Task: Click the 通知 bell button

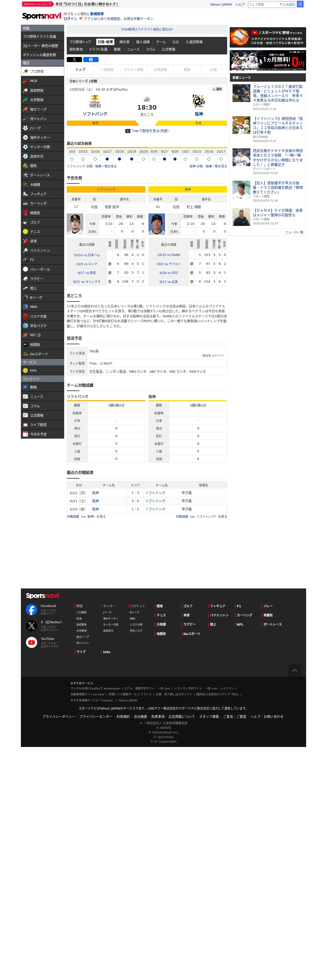Action: pos(217,89)
